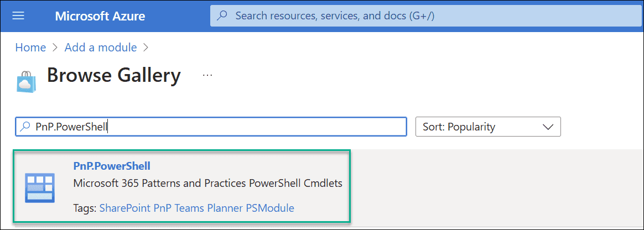The width and height of the screenshot is (644, 230).
Task: Navigate back to Add a module breadcrumb
Action: coord(101,48)
